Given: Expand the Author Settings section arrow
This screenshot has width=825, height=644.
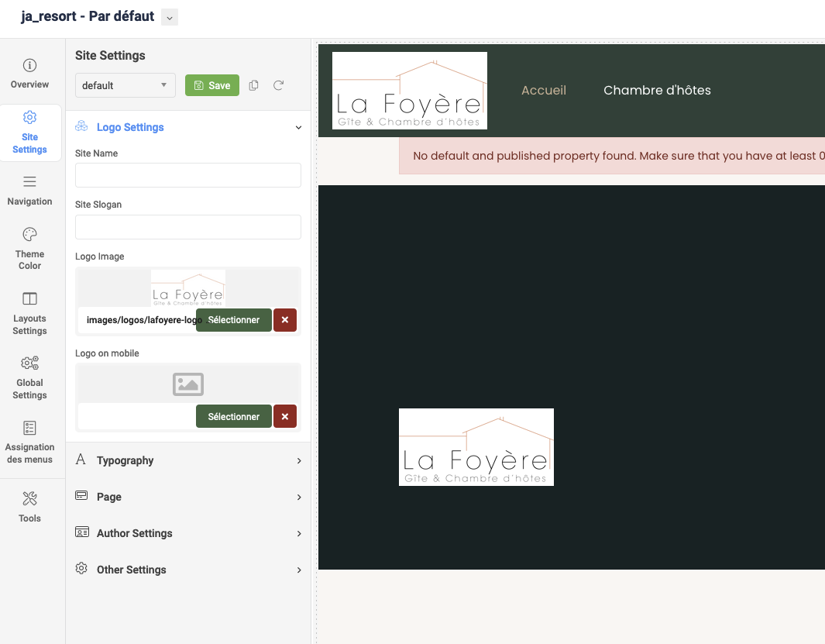Looking at the screenshot, I should click(x=299, y=533).
